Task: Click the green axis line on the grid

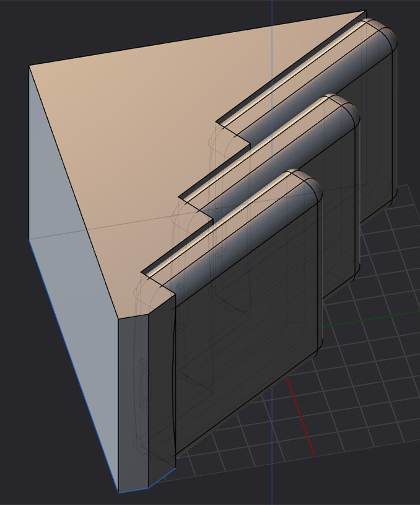Action: [x=370, y=319]
